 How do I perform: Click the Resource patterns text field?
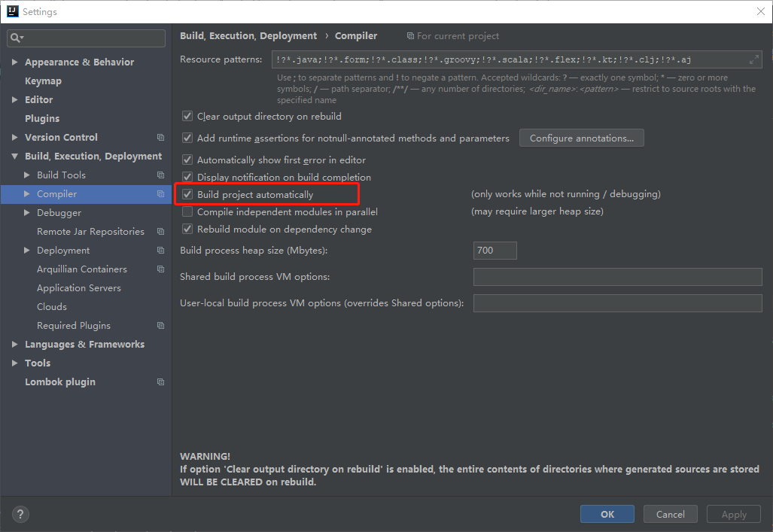coord(516,59)
